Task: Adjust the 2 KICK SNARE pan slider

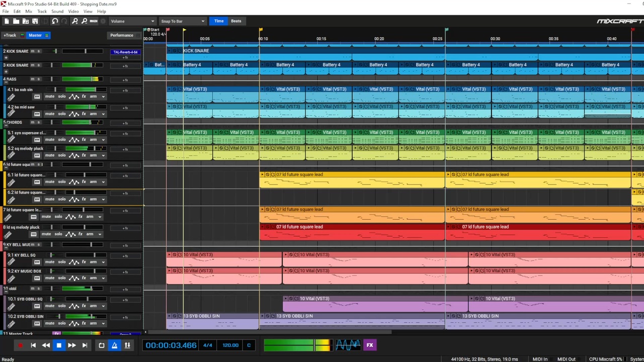Action: 52,51
